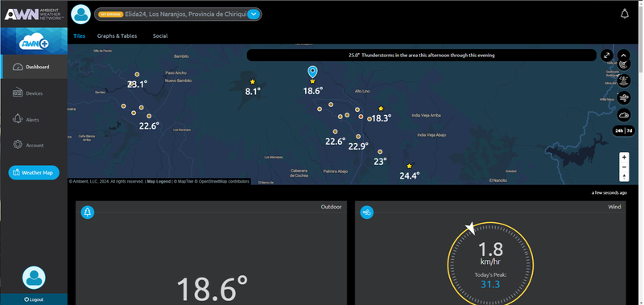Select the 24h forecast range

tap(618, 131)
